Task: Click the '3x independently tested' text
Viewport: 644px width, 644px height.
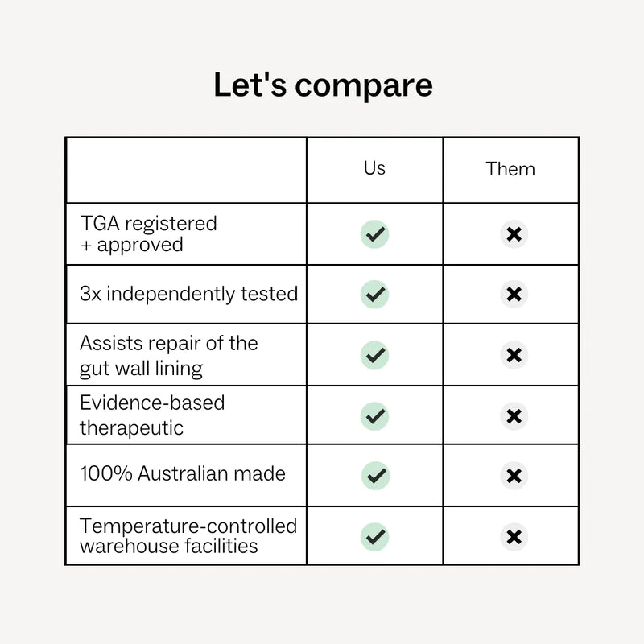Action: (x=188, y=294)
